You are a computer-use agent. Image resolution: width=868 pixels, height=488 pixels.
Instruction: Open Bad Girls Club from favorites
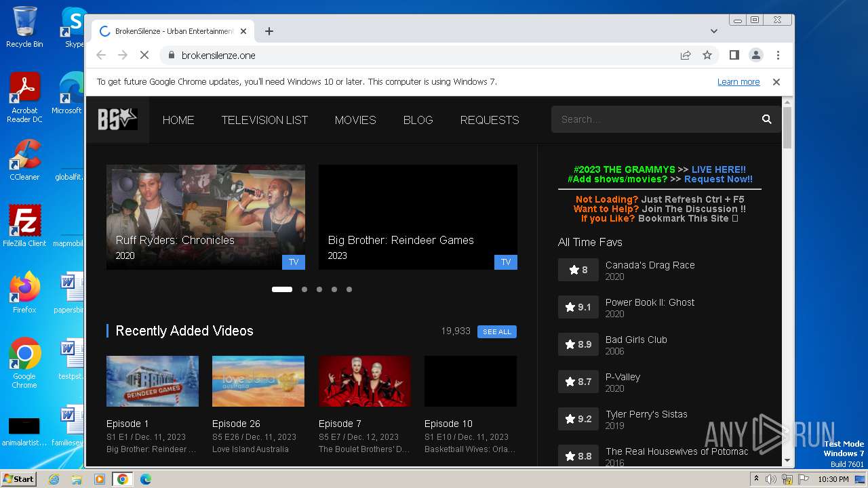pos(636,340)
